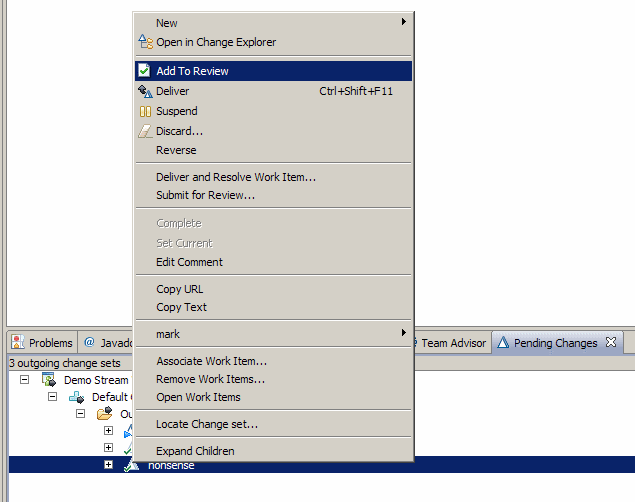Select Locate Change set...
Screen dimensions: 635x502
[x=273, y=424]
